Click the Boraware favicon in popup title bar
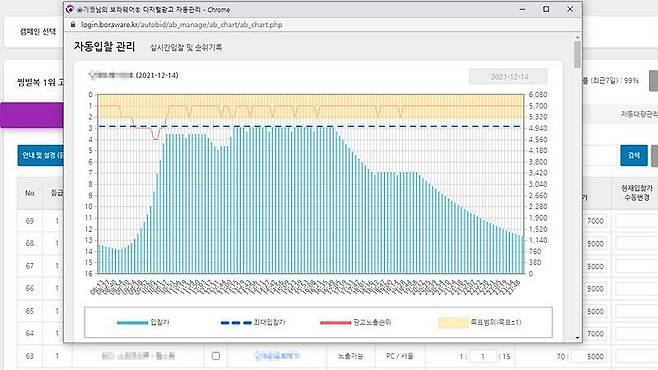Viewport: 658px width, 370px height. (x=70, y=9)
